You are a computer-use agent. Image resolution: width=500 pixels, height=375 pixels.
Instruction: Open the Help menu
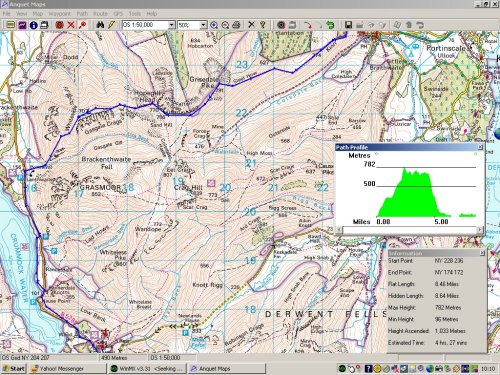[152, 14]
